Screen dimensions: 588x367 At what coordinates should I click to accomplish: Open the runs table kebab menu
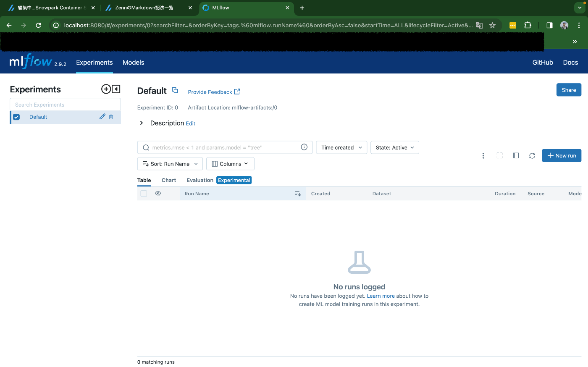[483, 156]
